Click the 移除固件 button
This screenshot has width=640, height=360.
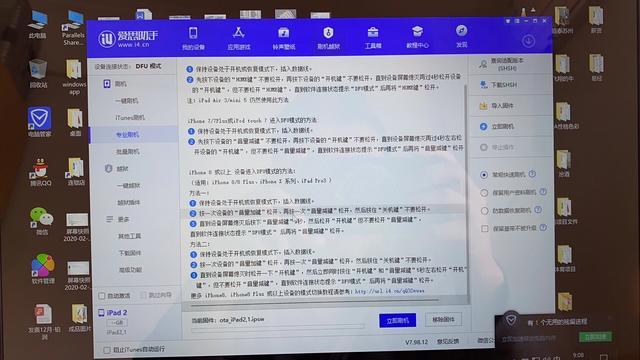point(443,319)
